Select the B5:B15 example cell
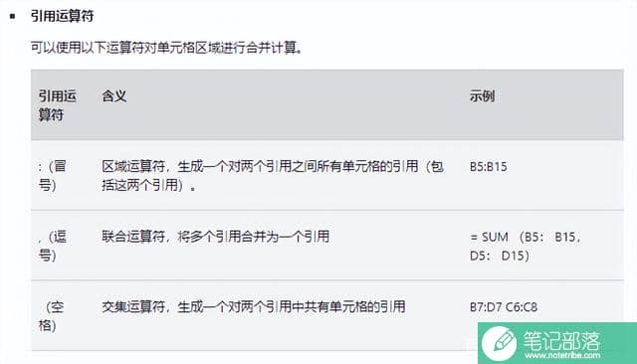637x364 pixels. (x=489, y=167)
